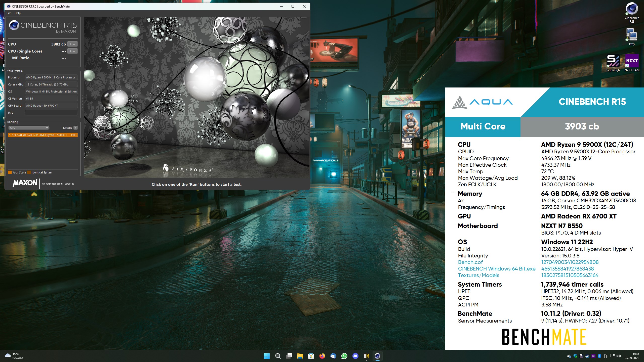Image resolution: width=644 pixels, height=362 pixels.
Task: Click the CB Version '64 Bit' field
Action: [x=51, y=99]
